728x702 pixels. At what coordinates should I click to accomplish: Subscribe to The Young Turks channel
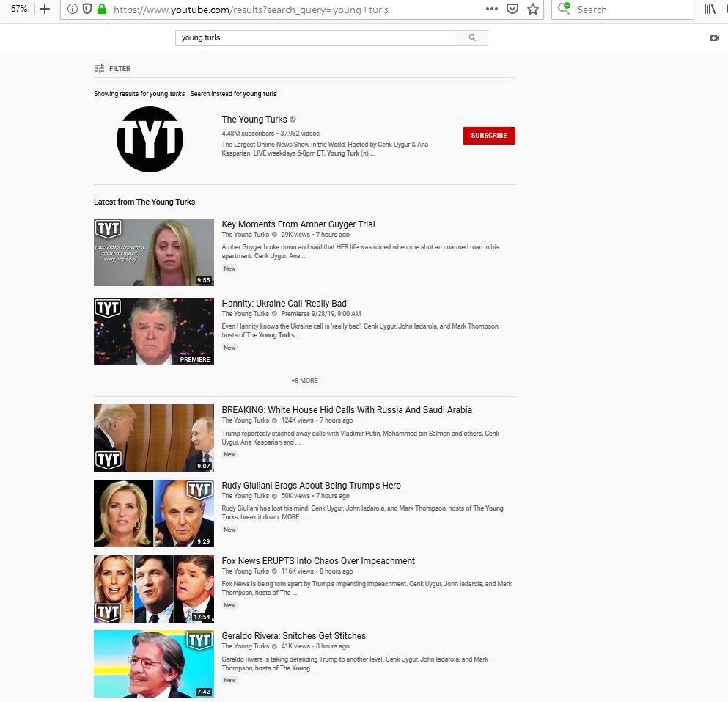coord(489,136)
